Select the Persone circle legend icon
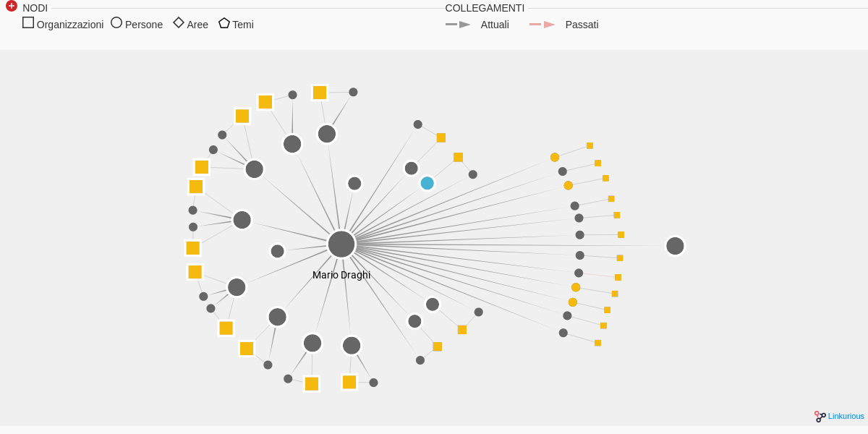Image resolution: width=868 pixels, height=434 pixels. click(x=116, y=22)
